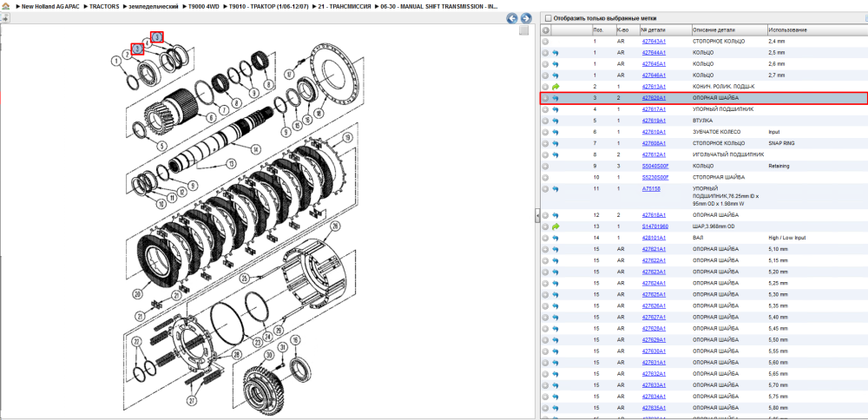Click blue arrow icon for part 427644A1
The height and width of the screenshot is (420, 868).
click(x=556, y=53)
